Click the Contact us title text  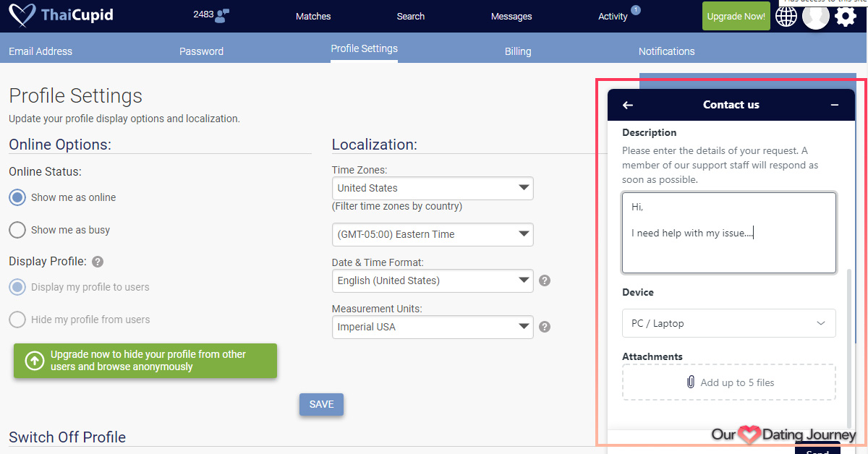point(731,105)
